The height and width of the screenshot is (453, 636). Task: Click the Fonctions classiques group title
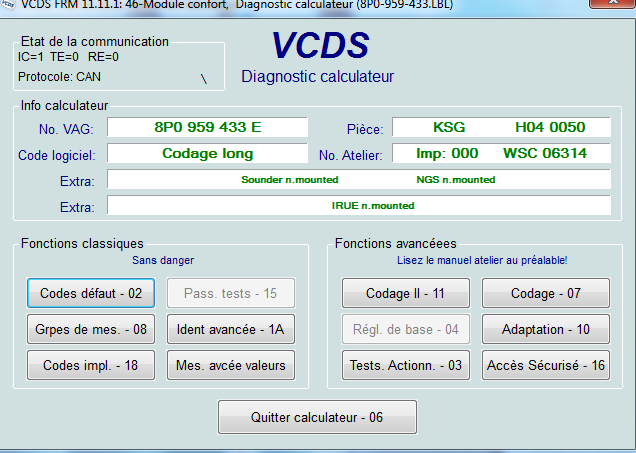[82, 243]
